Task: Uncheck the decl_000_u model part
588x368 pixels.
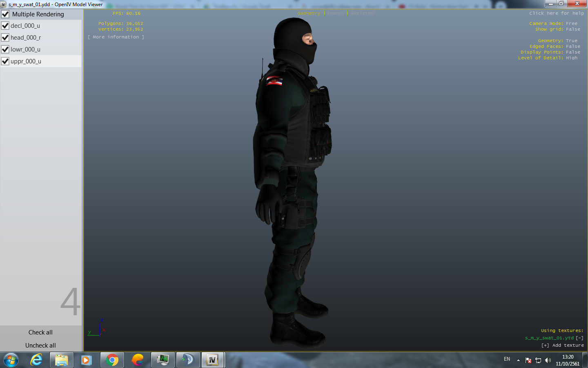Action: (x=5, y=25)
